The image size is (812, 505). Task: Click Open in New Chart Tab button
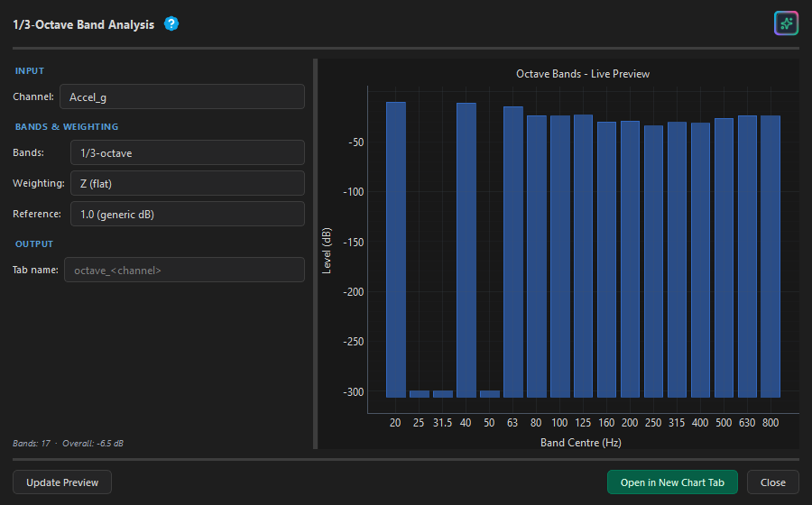click(x=672, y=482)
